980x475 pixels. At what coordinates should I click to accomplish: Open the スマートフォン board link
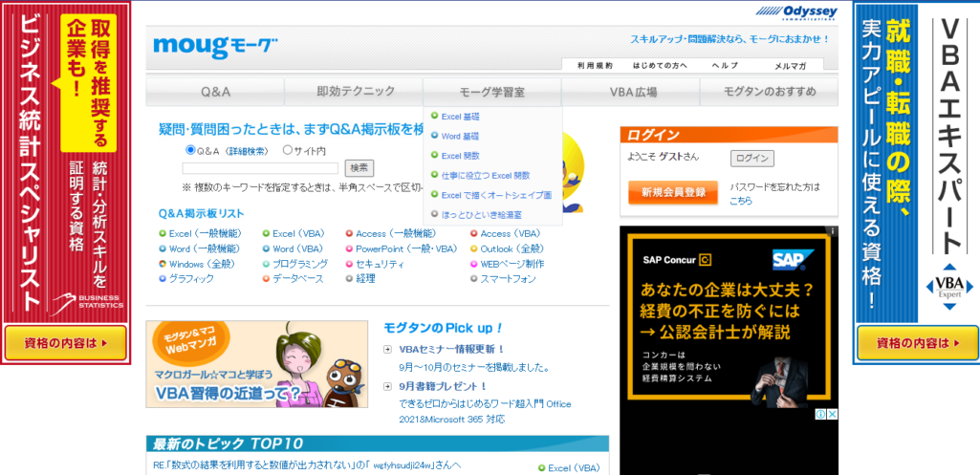click(508, 279)
